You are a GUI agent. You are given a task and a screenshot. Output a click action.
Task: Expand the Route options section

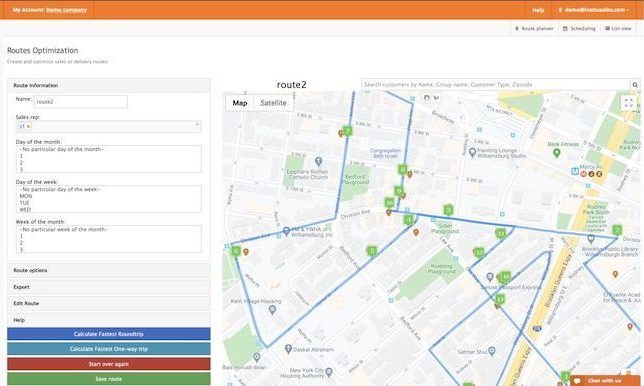[109, 270]
